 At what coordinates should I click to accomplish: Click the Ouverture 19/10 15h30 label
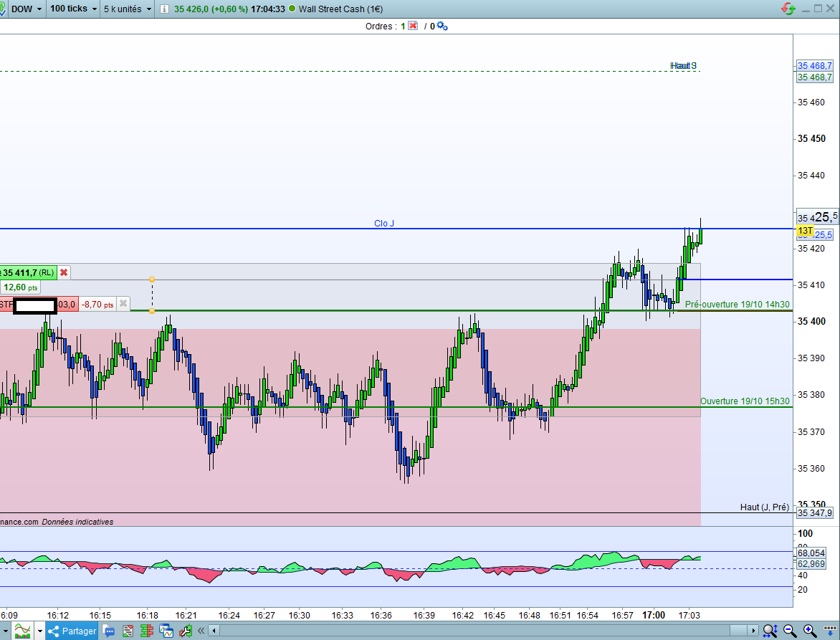click(745, 401)
